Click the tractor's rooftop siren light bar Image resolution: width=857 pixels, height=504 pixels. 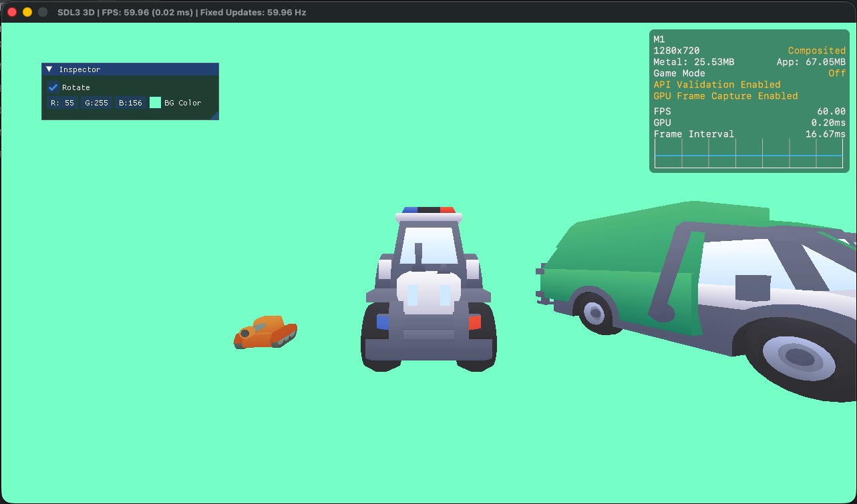click(x=429, y=212)
